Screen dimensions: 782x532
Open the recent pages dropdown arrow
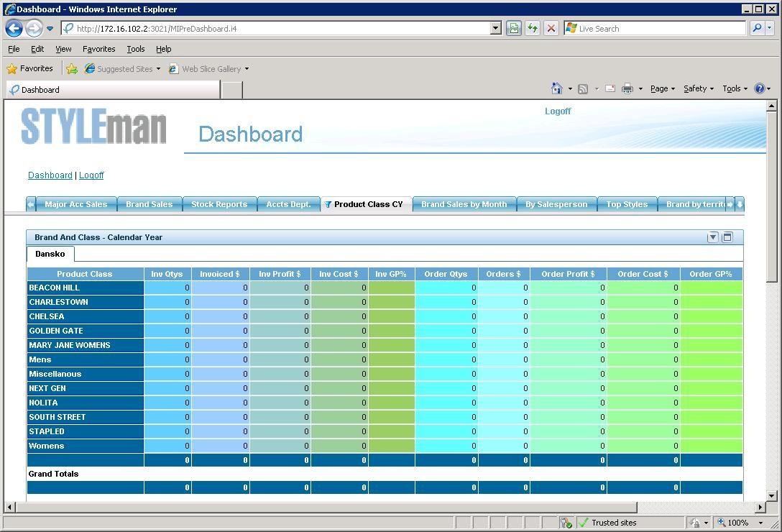click(x=50, y=29)
